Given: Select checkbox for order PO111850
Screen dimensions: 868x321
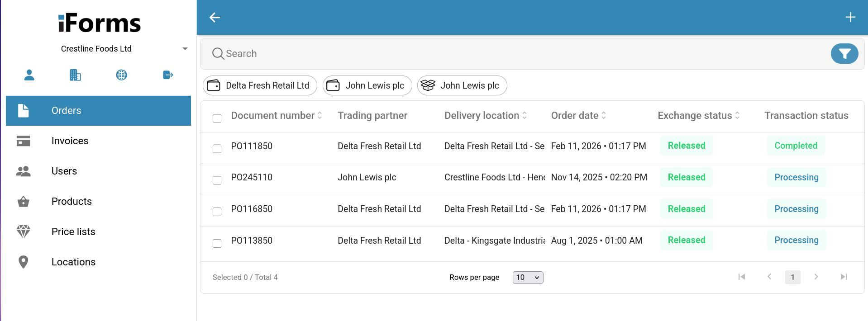Looking at the screenshot, I should tap(217, 149).
